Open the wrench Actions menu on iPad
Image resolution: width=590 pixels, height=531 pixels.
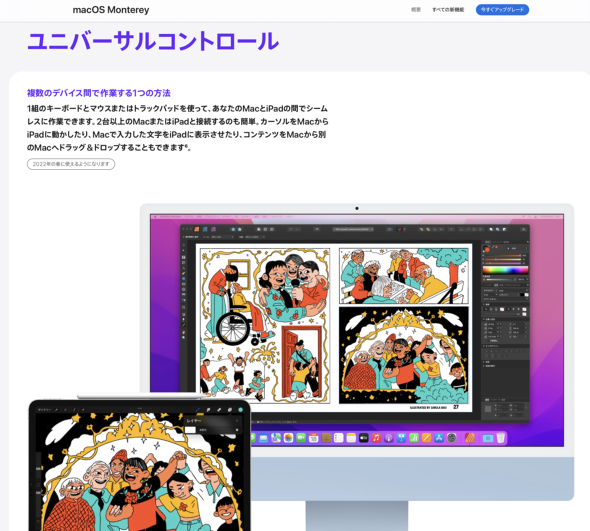tap(57, 409)
